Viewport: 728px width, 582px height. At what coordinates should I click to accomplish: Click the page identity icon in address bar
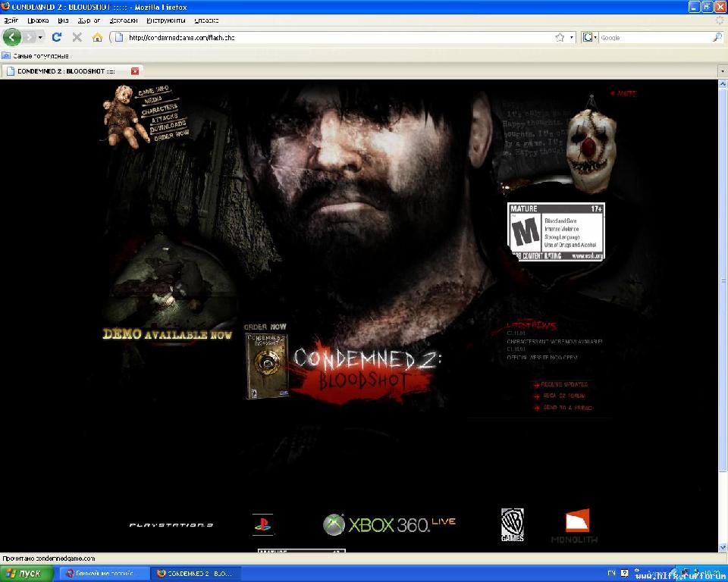(x=119, y=38)
